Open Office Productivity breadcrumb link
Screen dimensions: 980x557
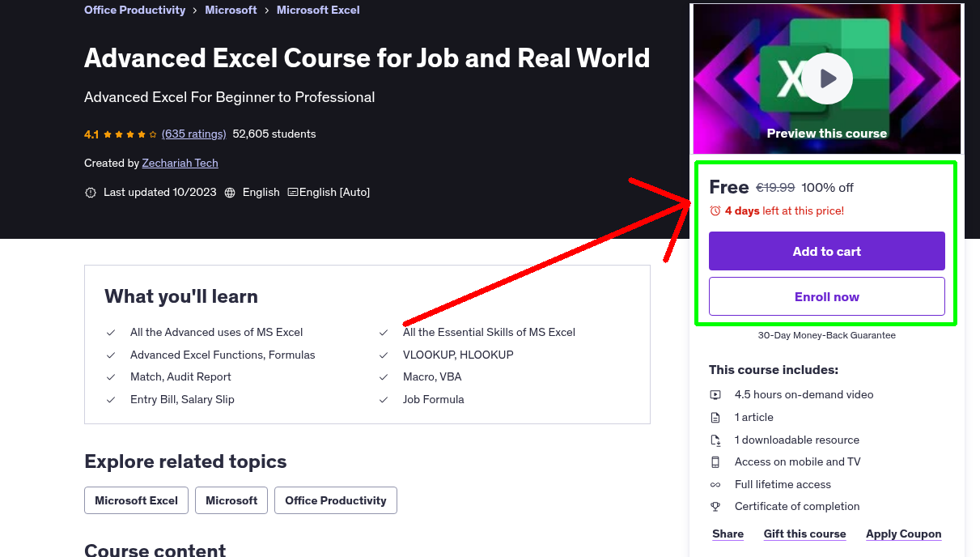(x=134, y=10)
